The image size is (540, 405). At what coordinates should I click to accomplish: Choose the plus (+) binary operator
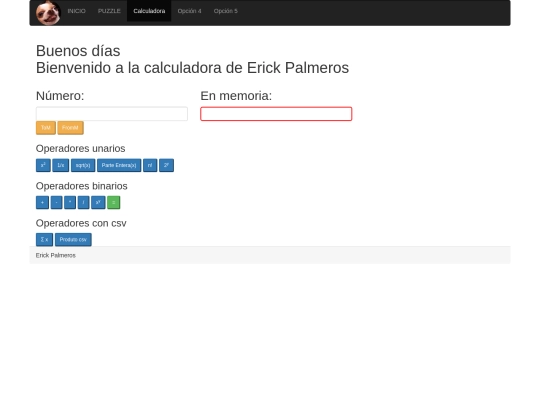coord(42,202)
